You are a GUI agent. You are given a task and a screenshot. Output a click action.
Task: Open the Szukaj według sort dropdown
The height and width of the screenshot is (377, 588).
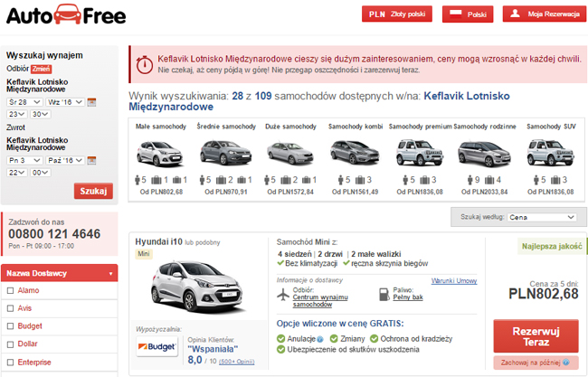tap(542, 217)
